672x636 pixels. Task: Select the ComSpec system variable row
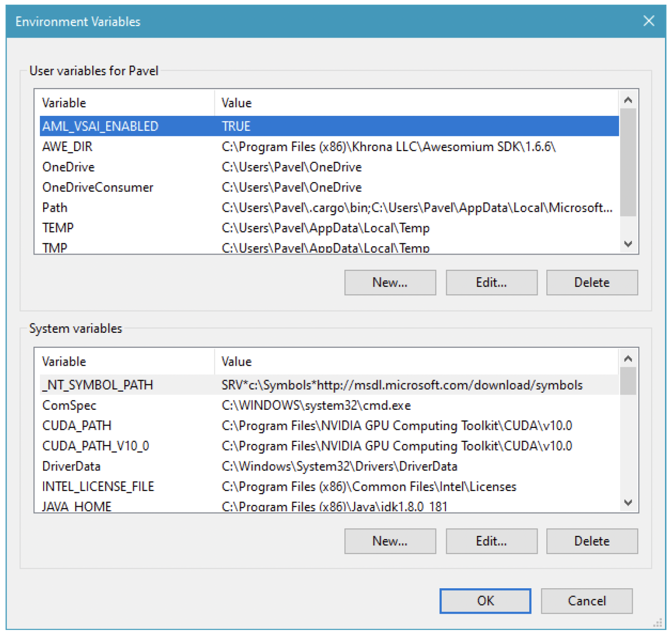tap(69, 406)
